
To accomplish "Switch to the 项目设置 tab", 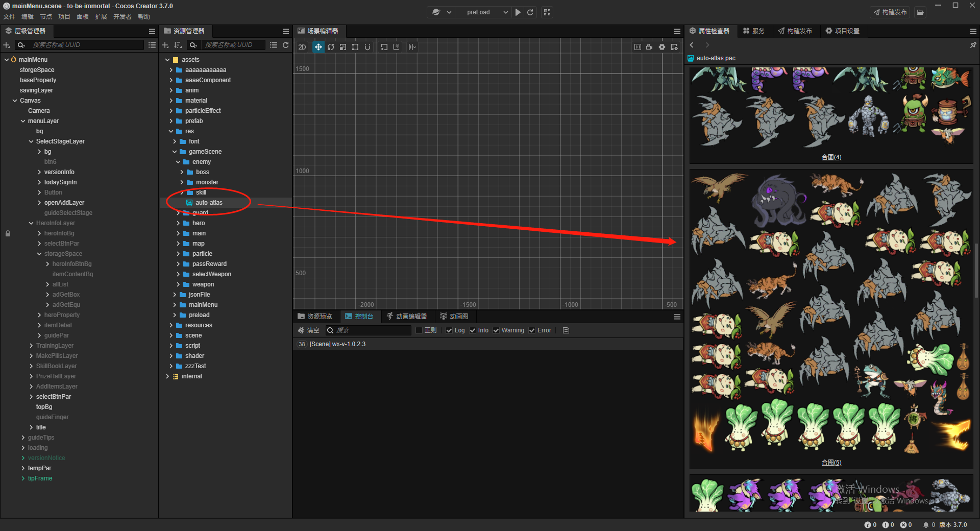I will coord(843,31).
